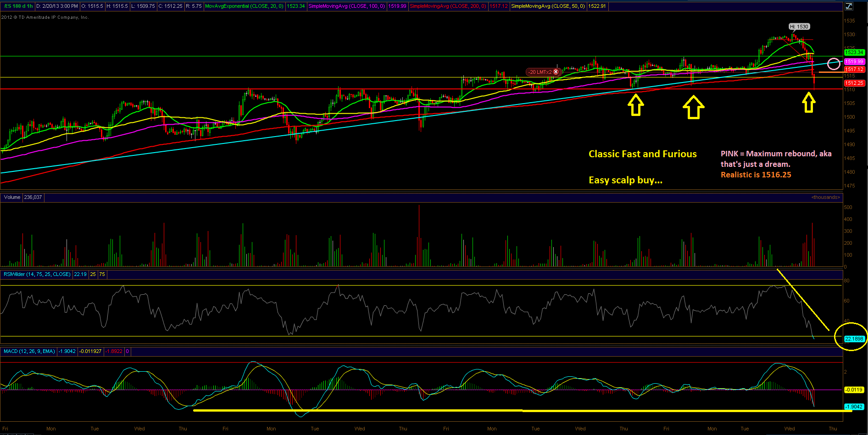Click the L: 1509.75 low value
Viewport: 868px width, 435px height.
click(x=143, y=6)
